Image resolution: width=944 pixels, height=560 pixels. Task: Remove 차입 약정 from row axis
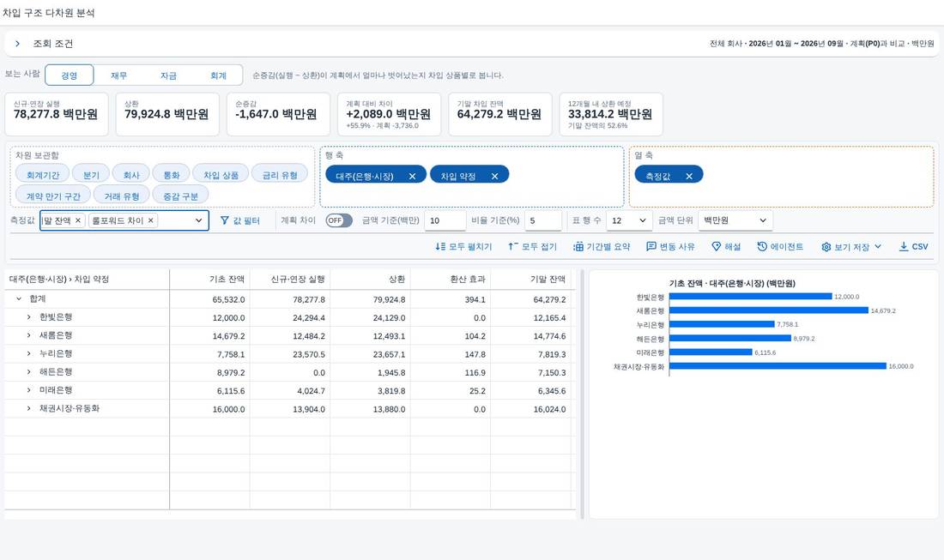point(495,177)
